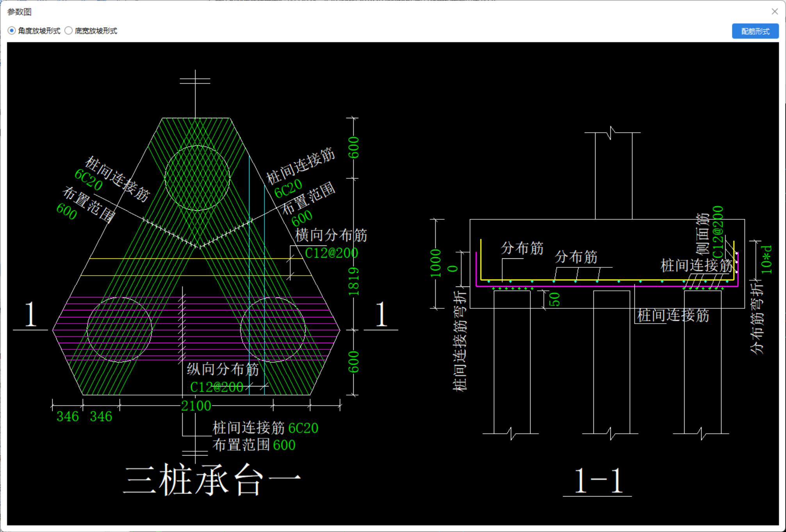Click 600 under upper-right 布置范围 label

(x=302, y=218)
